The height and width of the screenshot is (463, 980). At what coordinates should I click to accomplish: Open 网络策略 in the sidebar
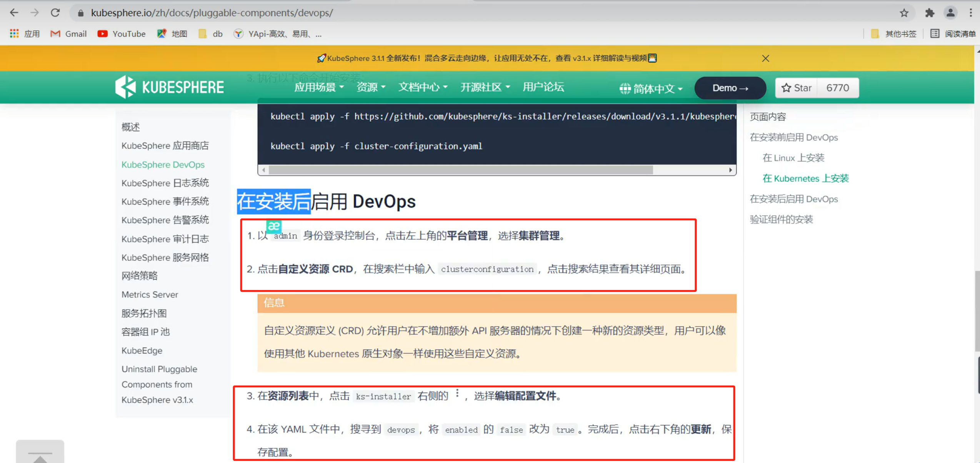click(140, 276)
